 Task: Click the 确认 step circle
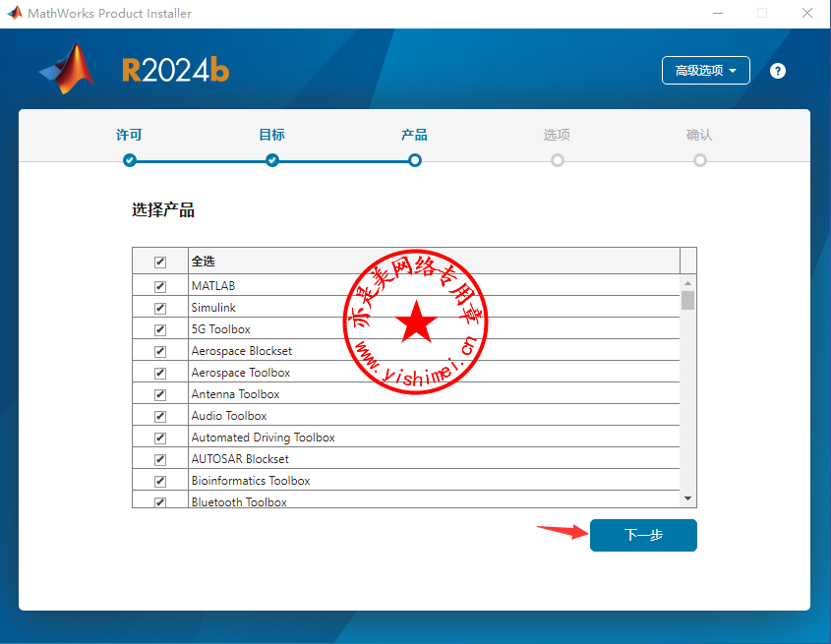[x=699, y=160]
